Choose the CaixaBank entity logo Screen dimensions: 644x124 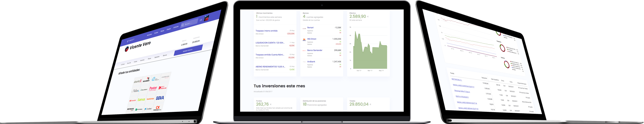tap(148, 109)
